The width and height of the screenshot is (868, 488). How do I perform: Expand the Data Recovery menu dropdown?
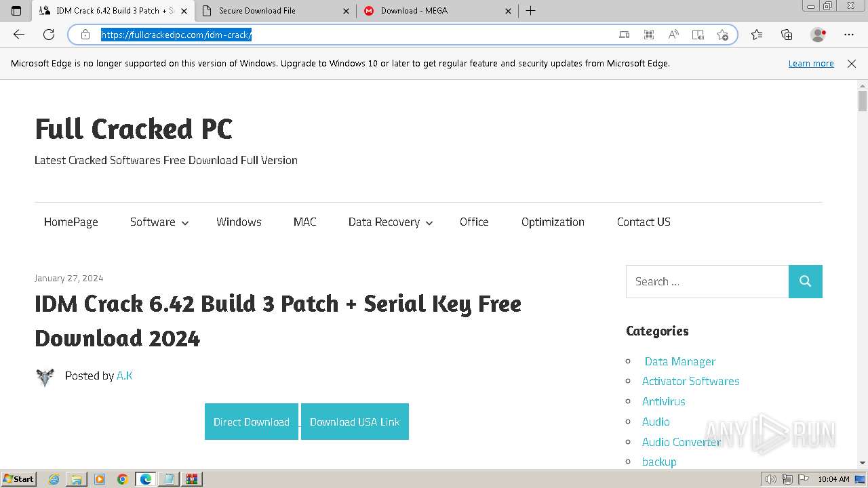(390, 222)
